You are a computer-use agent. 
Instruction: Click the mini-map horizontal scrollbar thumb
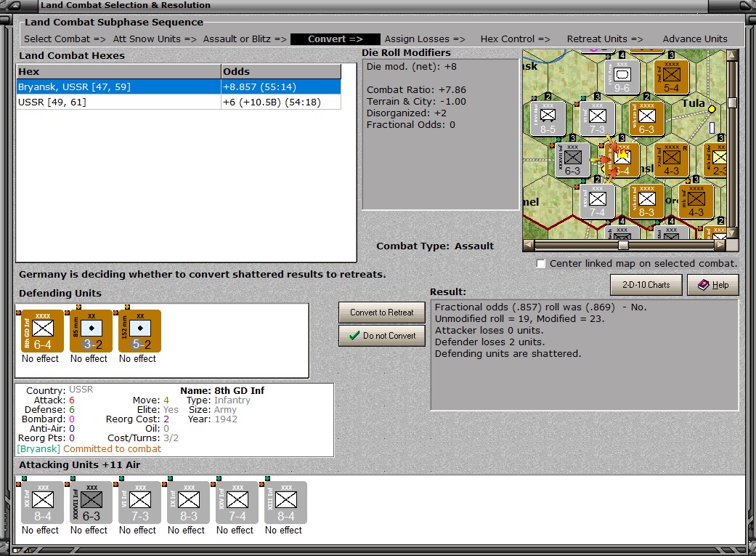click(x=623, y=245)
